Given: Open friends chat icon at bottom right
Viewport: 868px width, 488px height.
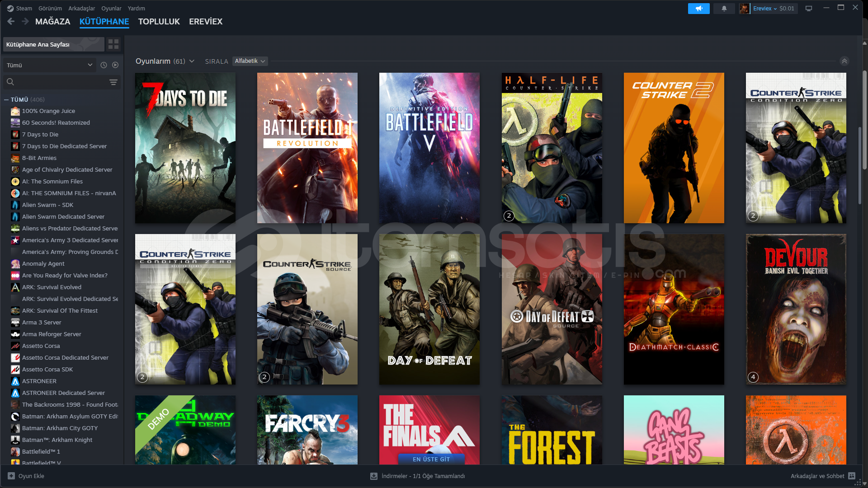Looking at the screenshot, I should tap(852, 476).
